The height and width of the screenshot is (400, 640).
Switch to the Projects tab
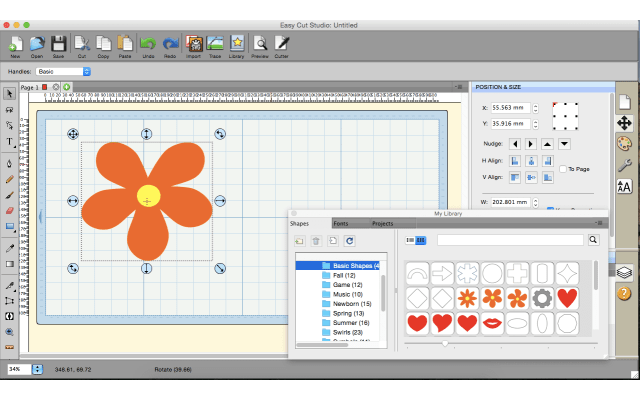[x=382, y=224]
